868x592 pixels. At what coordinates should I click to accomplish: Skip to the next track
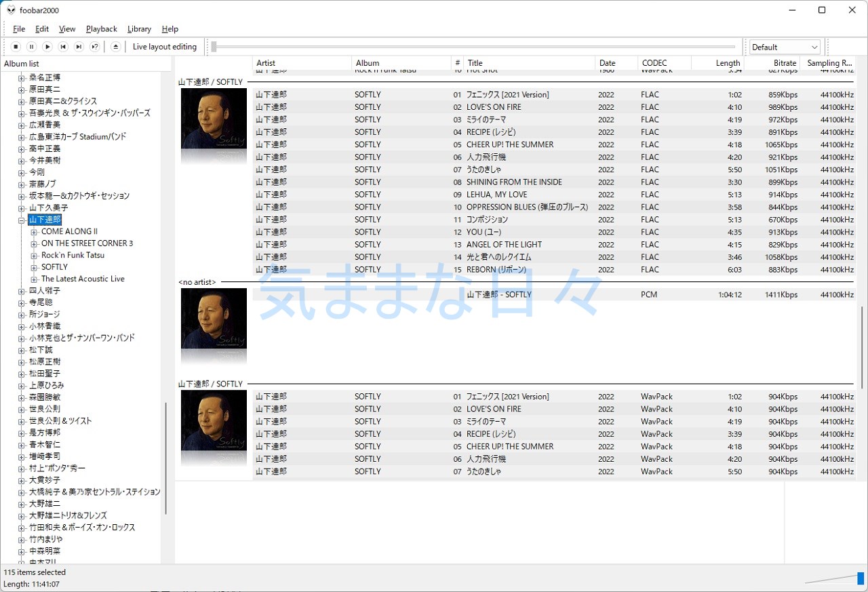[x=79, y=47]
